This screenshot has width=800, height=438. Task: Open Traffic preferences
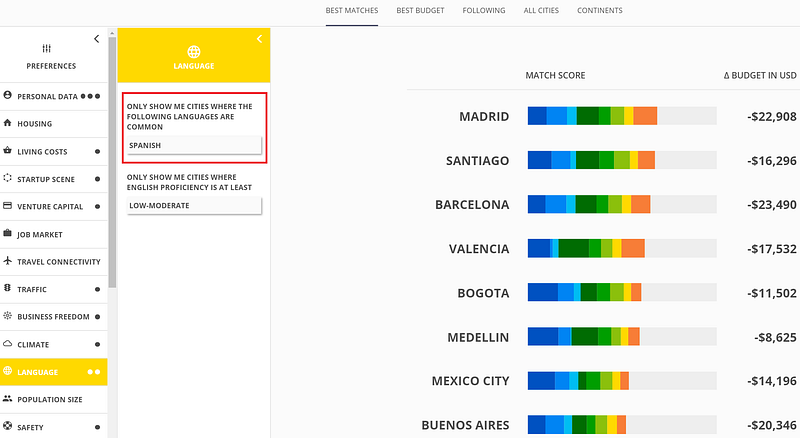click(54, 289)
